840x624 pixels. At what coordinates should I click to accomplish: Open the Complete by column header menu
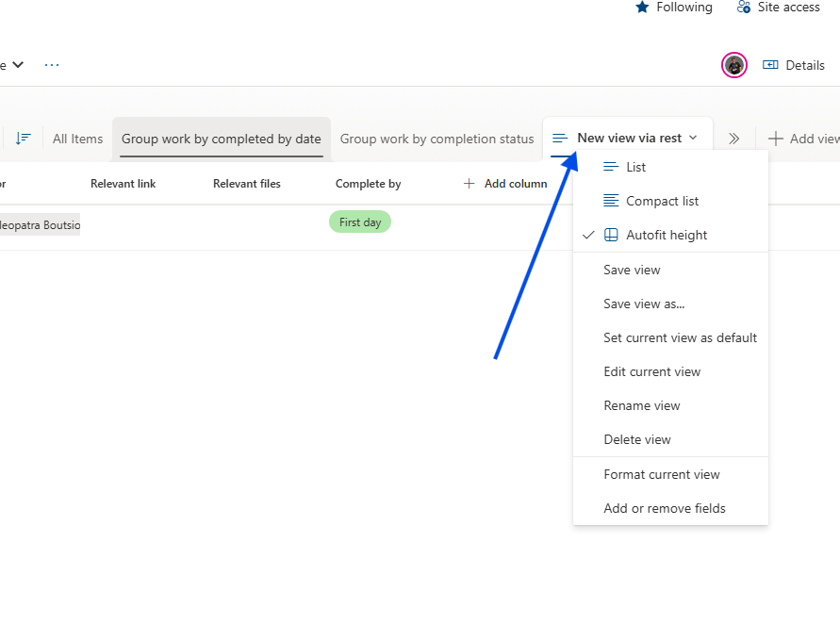pyautogui.click(x=368, y=184)
